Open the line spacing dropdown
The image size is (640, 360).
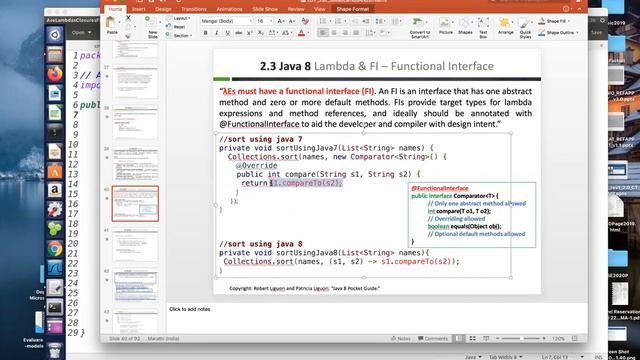click(x=384, y=21)
